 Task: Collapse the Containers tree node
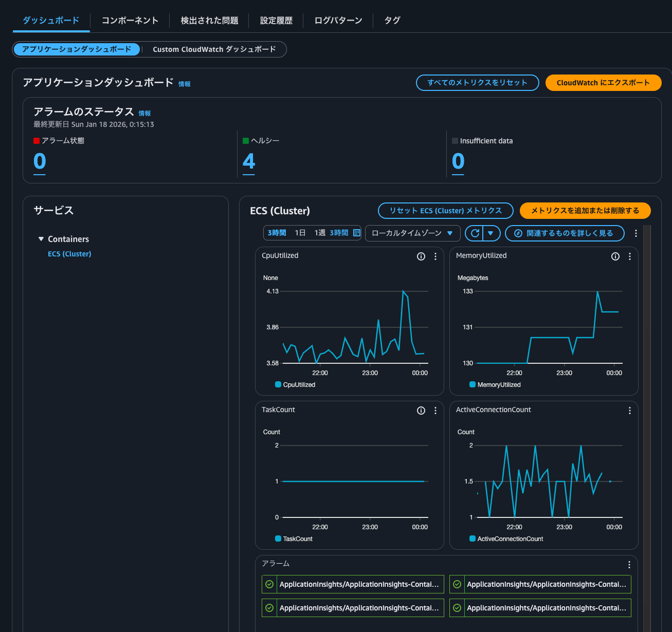click(x=41, y=239)
